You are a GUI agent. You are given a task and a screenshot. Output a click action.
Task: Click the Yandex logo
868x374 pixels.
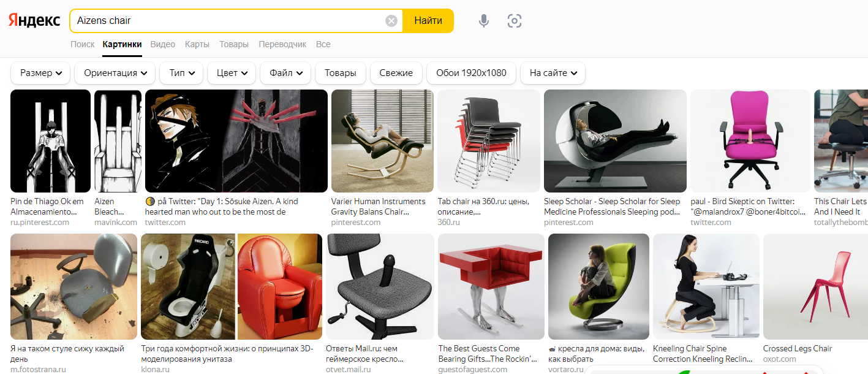pos(34,20)
